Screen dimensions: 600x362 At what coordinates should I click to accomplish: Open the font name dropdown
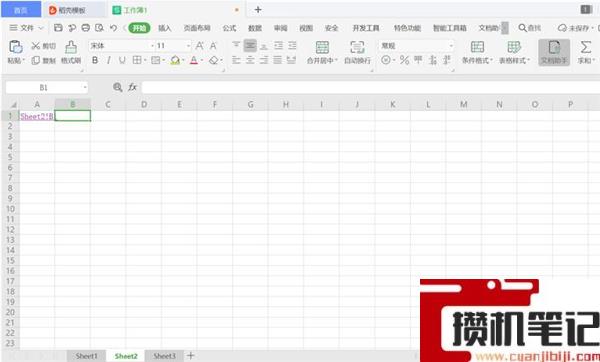(152, 46)
